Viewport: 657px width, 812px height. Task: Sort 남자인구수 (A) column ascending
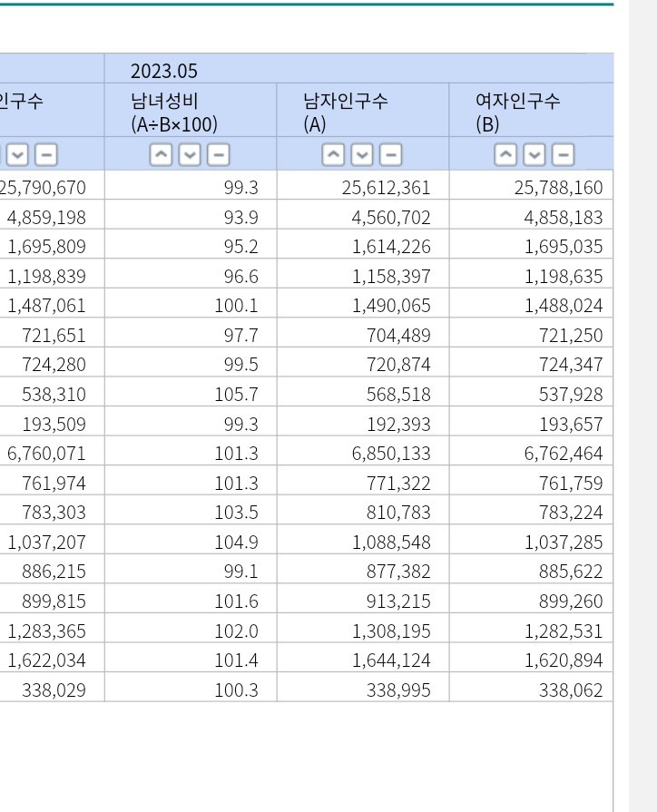click(334, 155)
